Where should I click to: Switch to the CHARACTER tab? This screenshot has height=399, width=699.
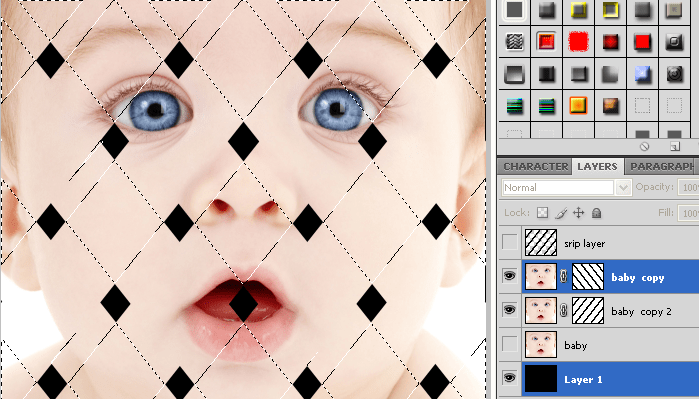pyautogui.click(x=535, y=167)
